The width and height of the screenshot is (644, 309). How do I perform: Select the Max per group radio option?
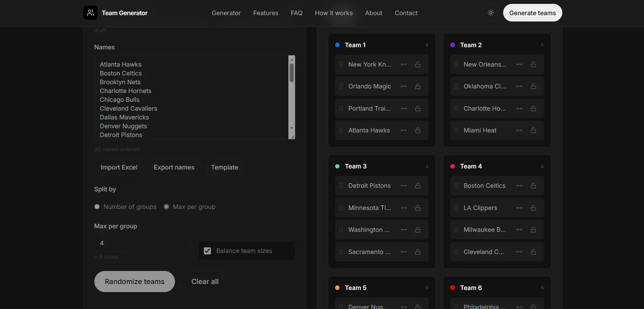pyautogui.click(x=167, y=207)
